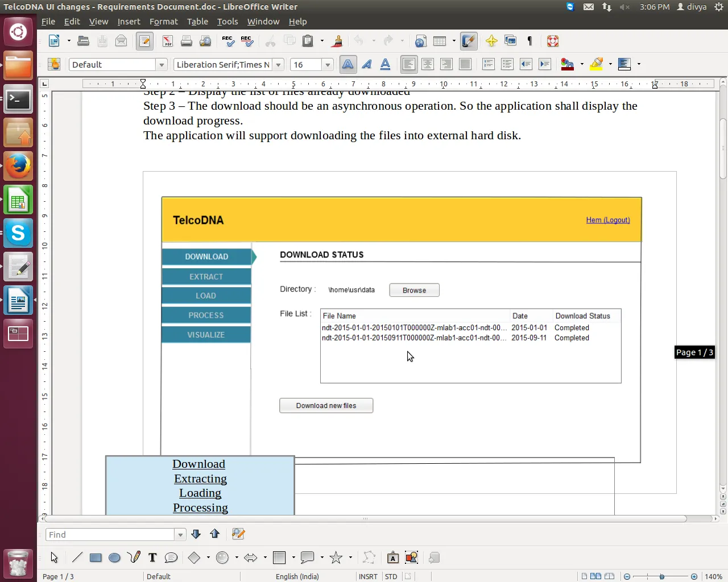
Task: Select the Line drawing tool
Action: [x=77, y=558]
